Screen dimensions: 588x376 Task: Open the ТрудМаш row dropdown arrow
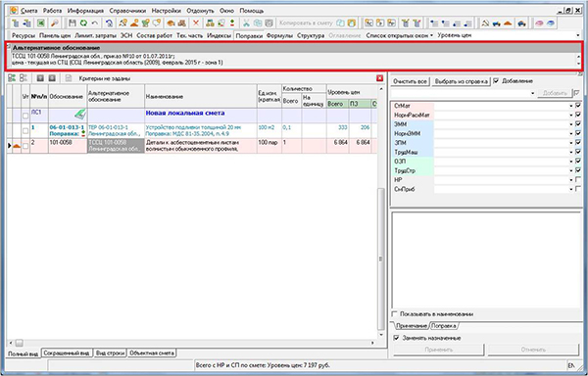(571, 153)
